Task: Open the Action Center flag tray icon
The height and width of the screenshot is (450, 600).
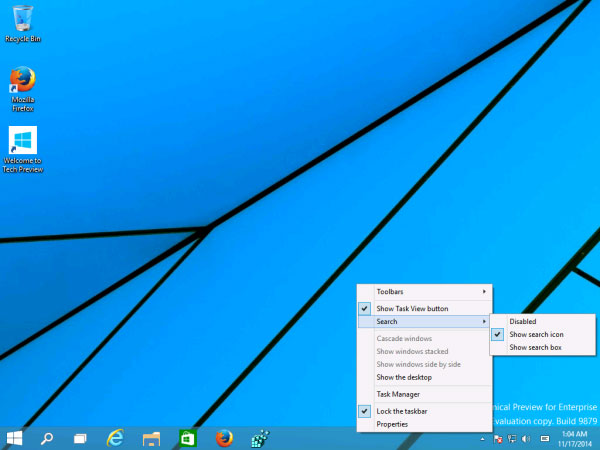Action: tap(498, 439)
